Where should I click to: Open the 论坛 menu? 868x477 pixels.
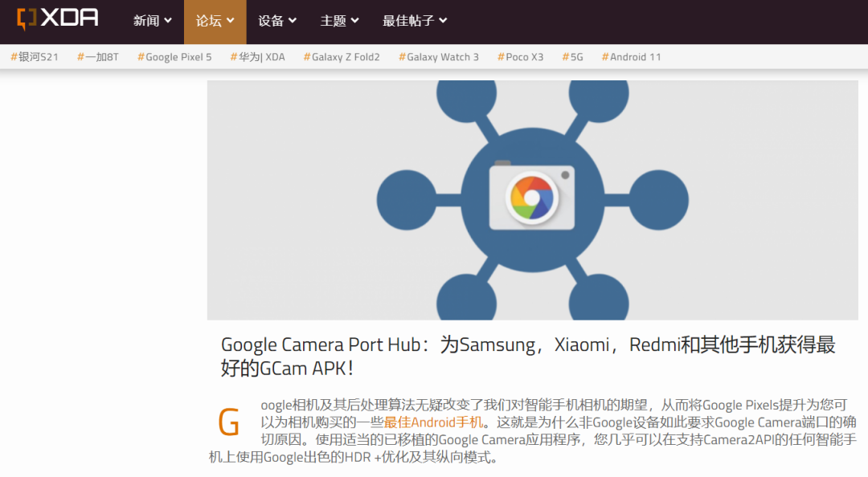(x=215, y=21)
